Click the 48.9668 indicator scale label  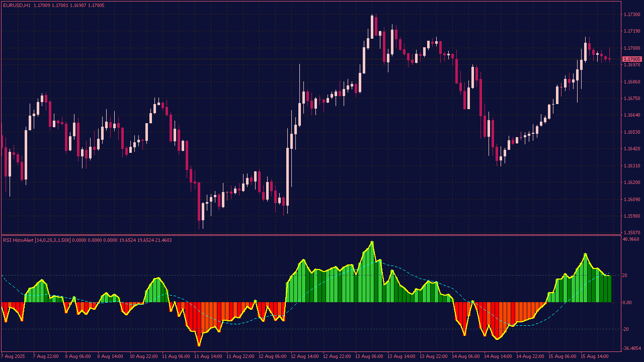tap(631, 239)
